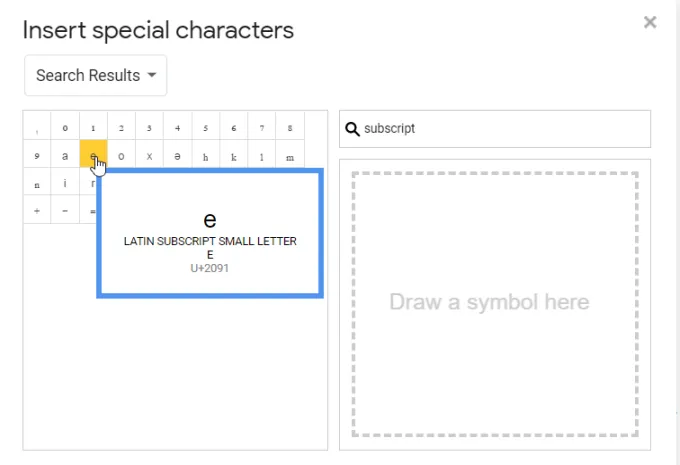Image resolution: width=680 pixels, height=465 pixels.
Task: Select the subscript schwa character
Action: (x=178, y=156)
